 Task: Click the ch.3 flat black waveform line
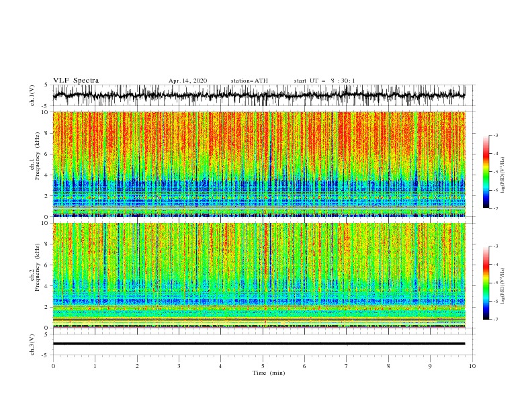pos(259,344)
